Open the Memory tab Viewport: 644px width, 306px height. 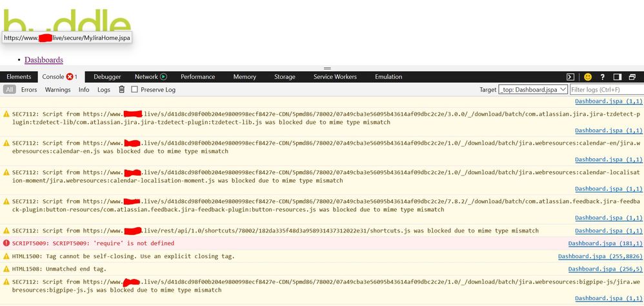point(245,77)
